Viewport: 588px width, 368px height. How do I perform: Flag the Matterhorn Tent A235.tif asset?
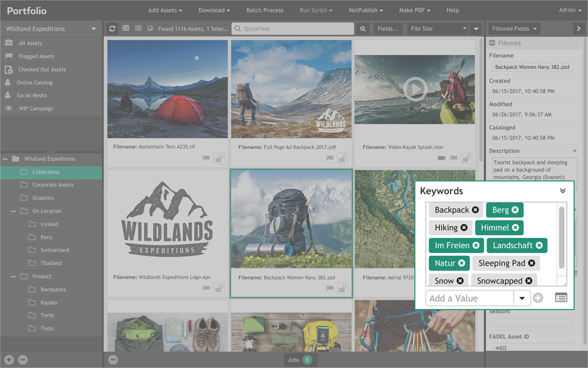tap(206, 158)
